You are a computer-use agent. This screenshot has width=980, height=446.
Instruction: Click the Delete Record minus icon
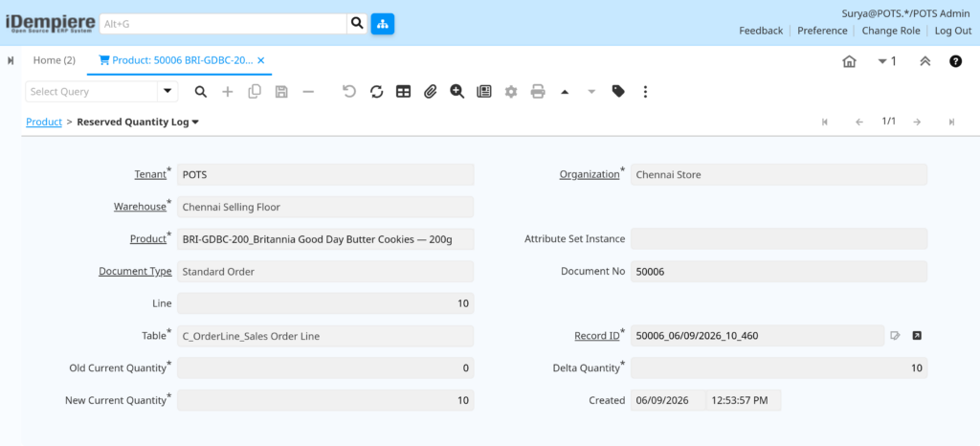click(x=308, y=92)
